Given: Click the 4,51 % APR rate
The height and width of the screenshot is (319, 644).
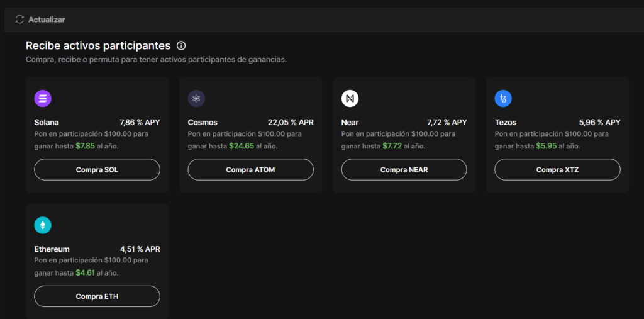Looking at the screenshot, I should [140, 249].
